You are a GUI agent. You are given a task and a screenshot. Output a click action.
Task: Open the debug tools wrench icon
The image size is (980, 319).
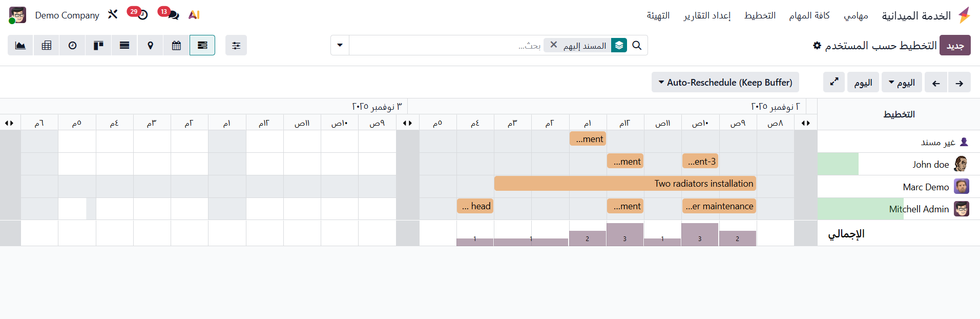[113, 14]
